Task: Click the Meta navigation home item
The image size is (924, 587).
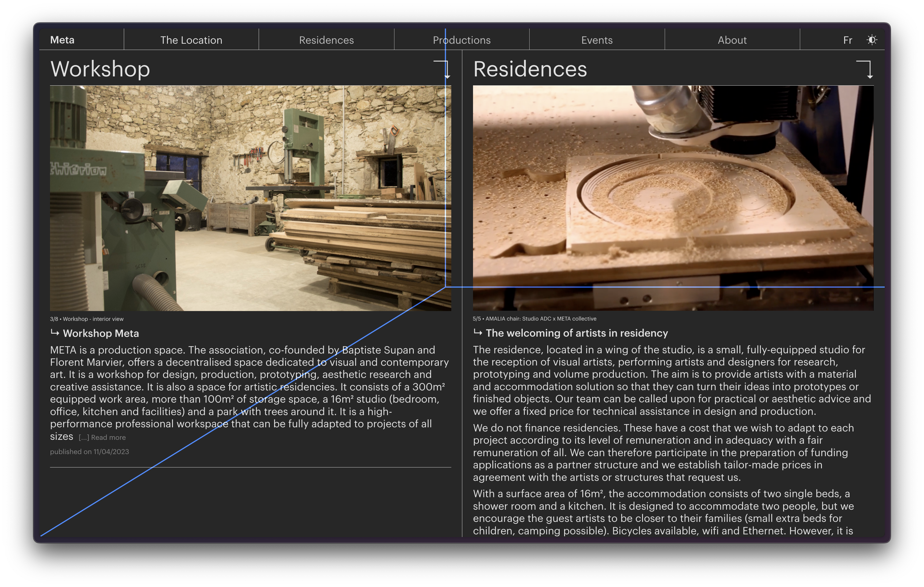Action: [x=63, y=39]
